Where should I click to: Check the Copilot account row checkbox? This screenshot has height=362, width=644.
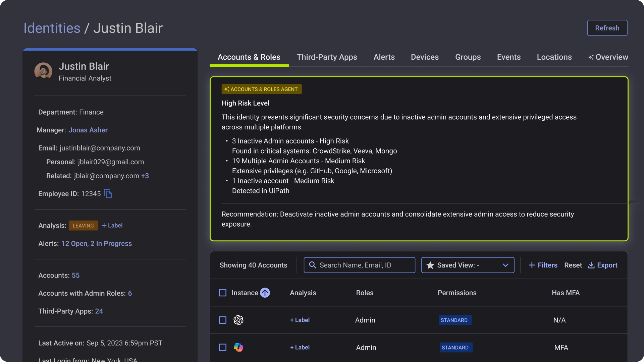[223, 348]
